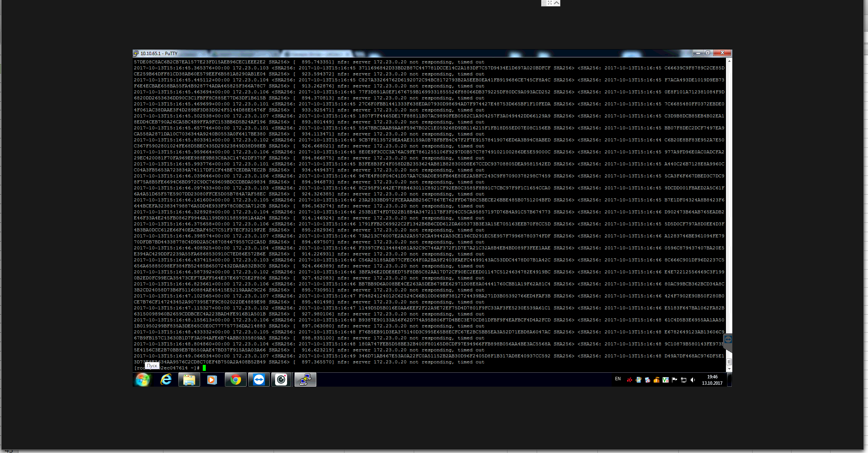
Task: Click the orange tray icon beside VE
Action: point(657,380)
